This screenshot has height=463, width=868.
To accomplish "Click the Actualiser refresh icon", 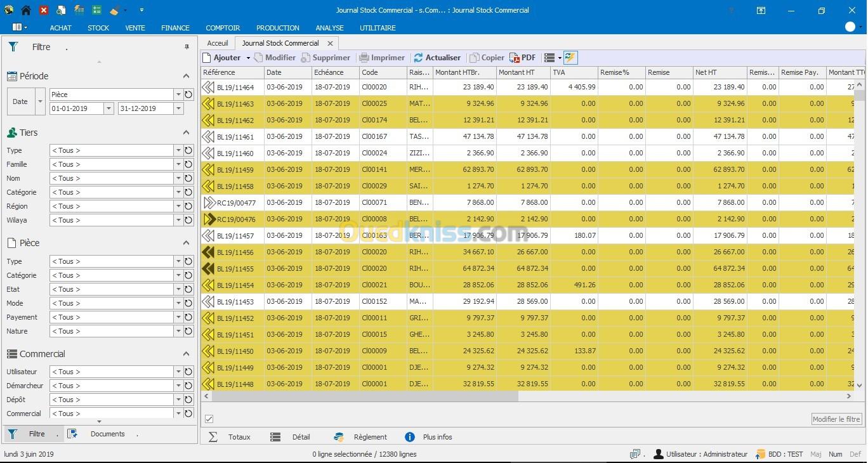I will pyautogui.click(x=418, y=58).
